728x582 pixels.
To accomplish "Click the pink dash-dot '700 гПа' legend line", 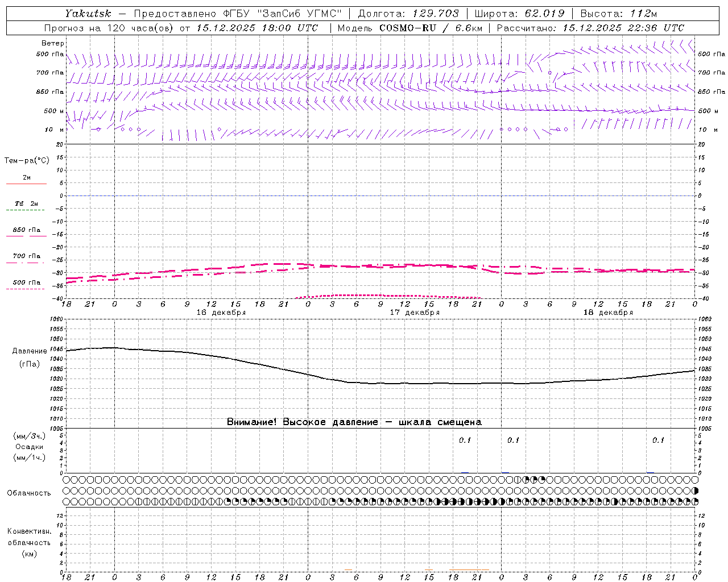I will point(26,263).
